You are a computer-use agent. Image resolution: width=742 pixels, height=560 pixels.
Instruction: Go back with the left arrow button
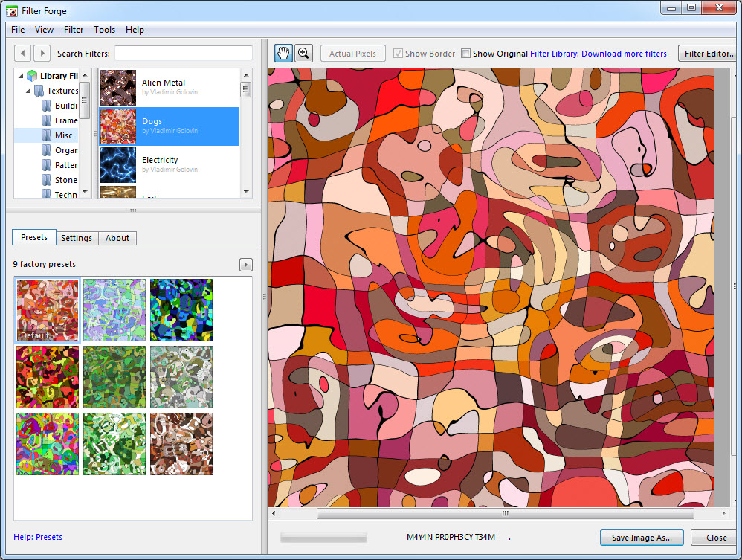click(x=23, y=53)
